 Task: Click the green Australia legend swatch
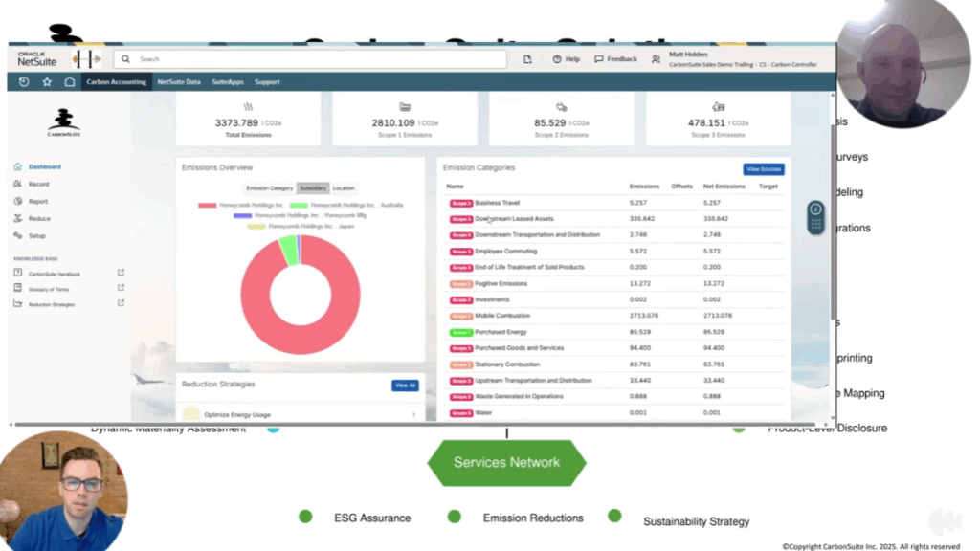pyautogui.click(x=299, y=205)
